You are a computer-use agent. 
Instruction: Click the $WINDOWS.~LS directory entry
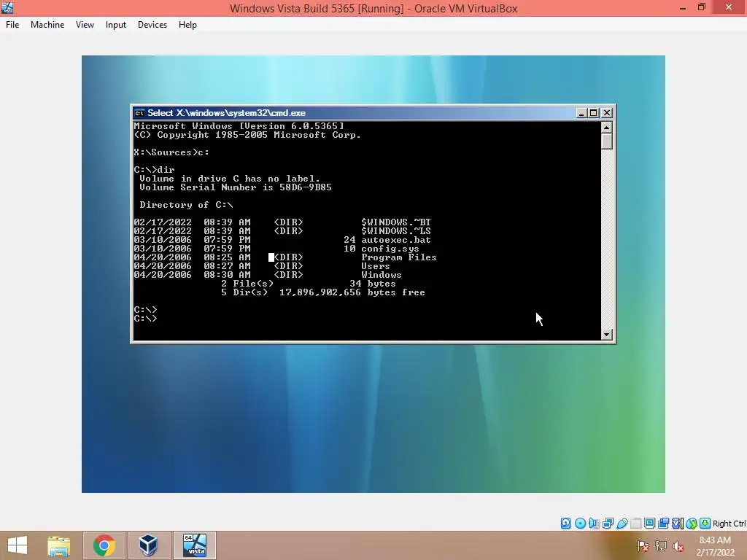[x=396, y=231]
